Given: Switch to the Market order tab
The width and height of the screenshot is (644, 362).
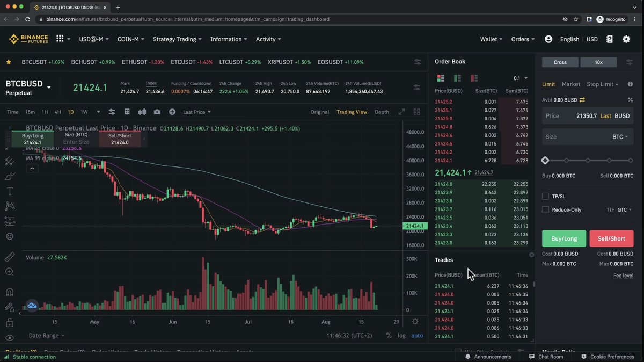Looking at the screenshot, I should (x=571, y=84).
